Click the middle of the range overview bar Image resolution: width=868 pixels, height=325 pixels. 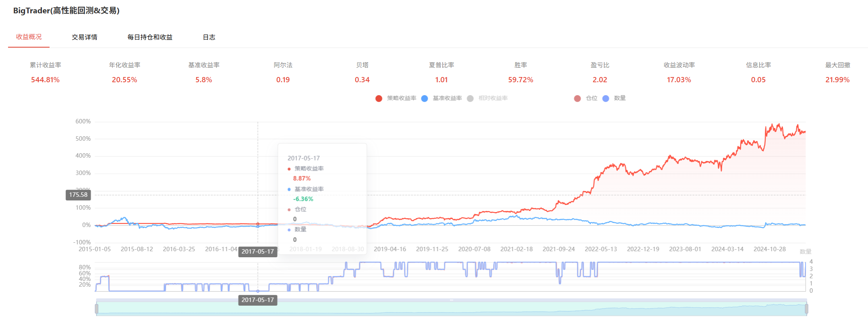(x=451, y=309)
